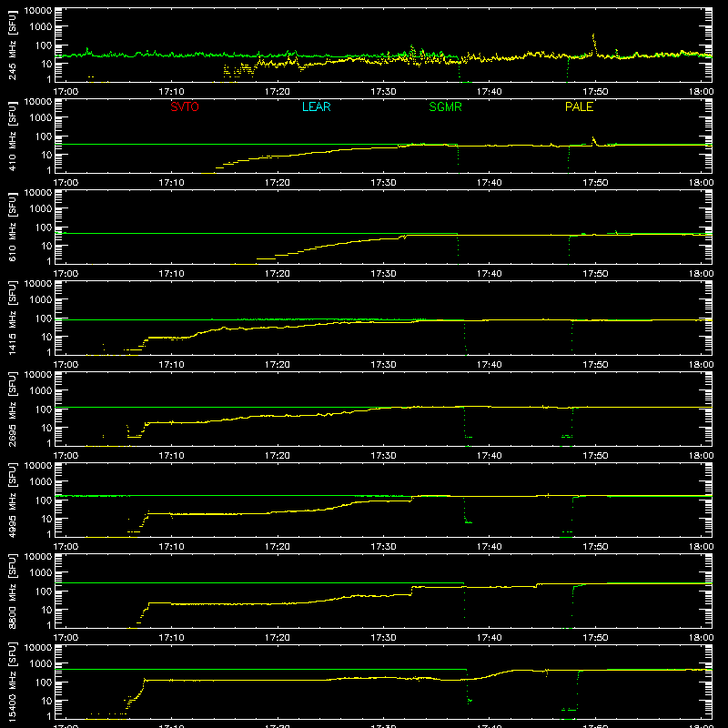This screenshot has height=728, width=728.
Task: Click the 10000 y-axis label of 2695 MHz plot
Action: [x=38, y=375]
